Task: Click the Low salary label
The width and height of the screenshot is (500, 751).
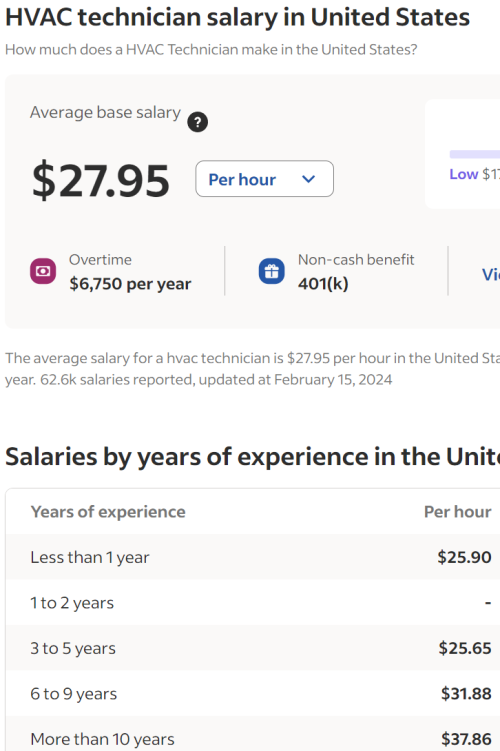Action: point(464,174)
